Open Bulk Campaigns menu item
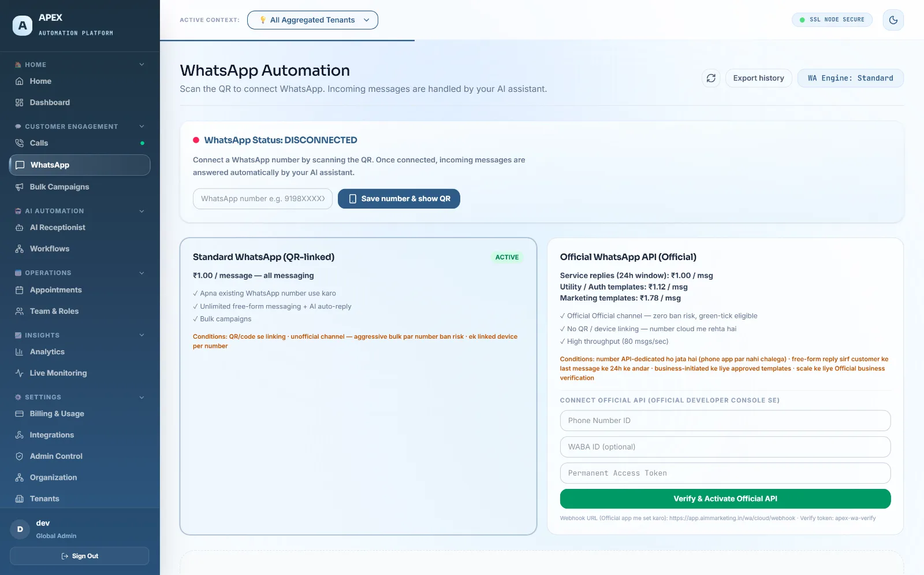This screenshot has width=924, height=575. (80, 187)
